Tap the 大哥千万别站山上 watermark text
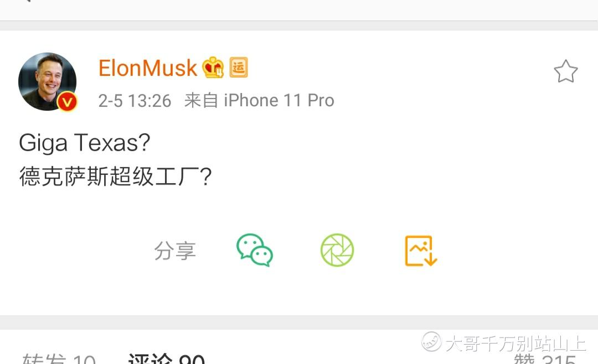This screenshot has height=364, width=598. [x=515, y=344]
